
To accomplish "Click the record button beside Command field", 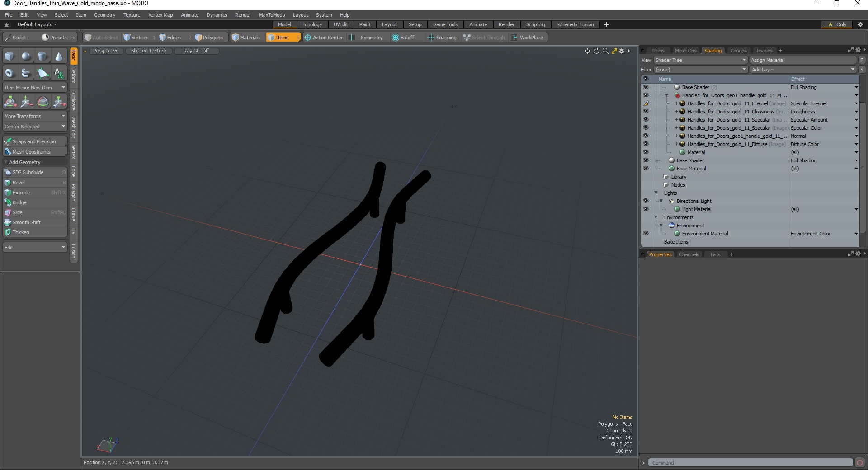I will pyautogui.click(x=860, y=462).
